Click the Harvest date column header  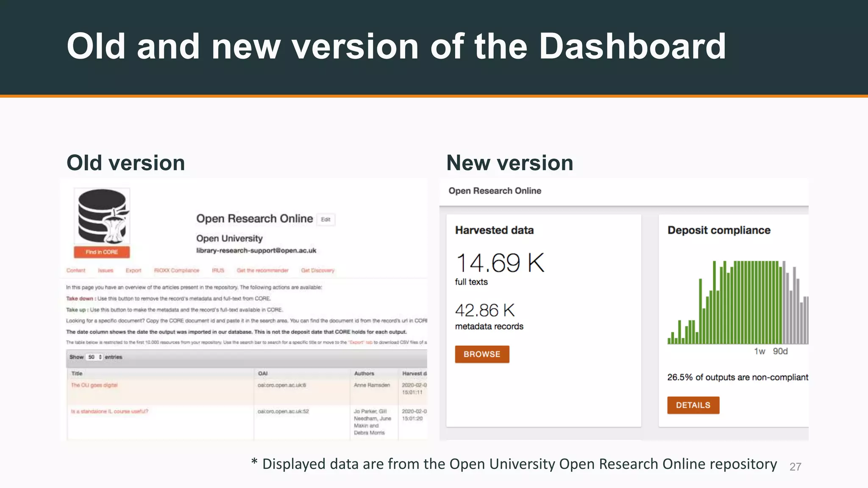pyautogui.click(x=414, y=373)
